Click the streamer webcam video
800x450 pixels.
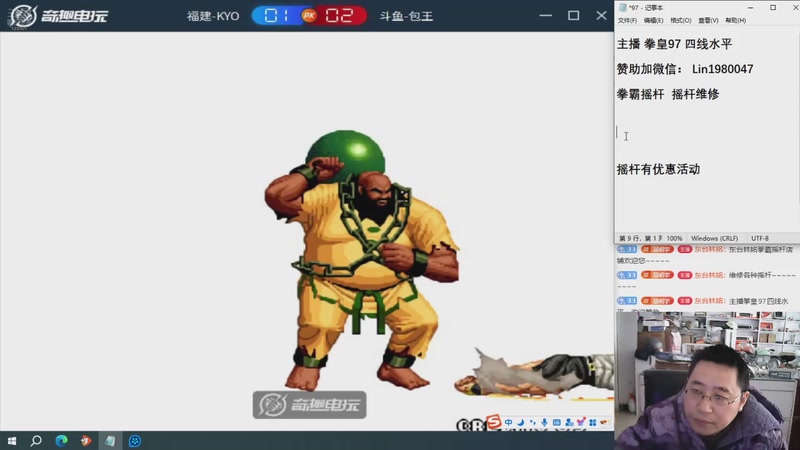[x=707, y=381]
